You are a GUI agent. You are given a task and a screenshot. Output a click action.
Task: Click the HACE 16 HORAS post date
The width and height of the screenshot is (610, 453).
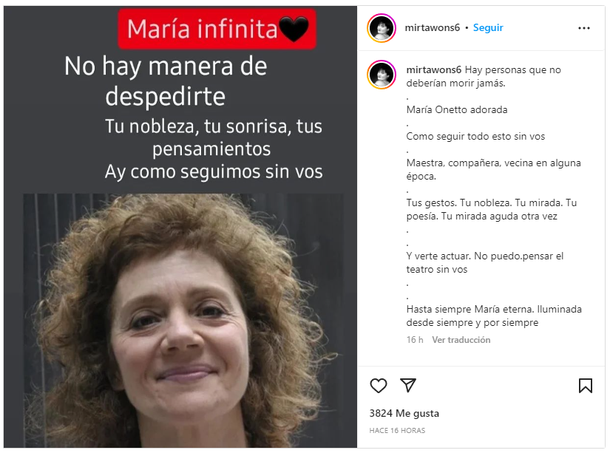(397, 430)
